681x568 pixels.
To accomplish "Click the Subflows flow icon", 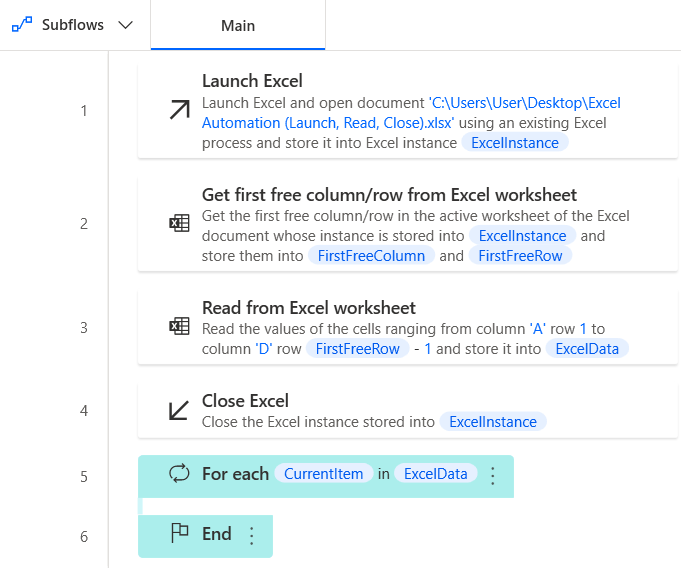I will [x=22, y=25].
